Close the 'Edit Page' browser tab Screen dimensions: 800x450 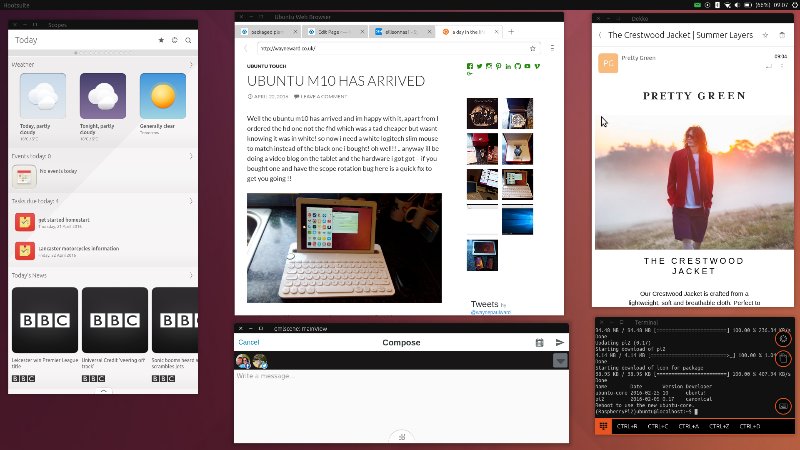[362, 32]
